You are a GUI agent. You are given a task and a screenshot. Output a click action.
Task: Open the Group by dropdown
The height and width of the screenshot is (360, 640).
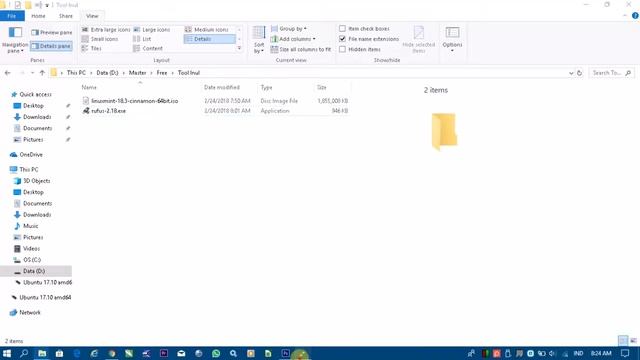point(289,29)
